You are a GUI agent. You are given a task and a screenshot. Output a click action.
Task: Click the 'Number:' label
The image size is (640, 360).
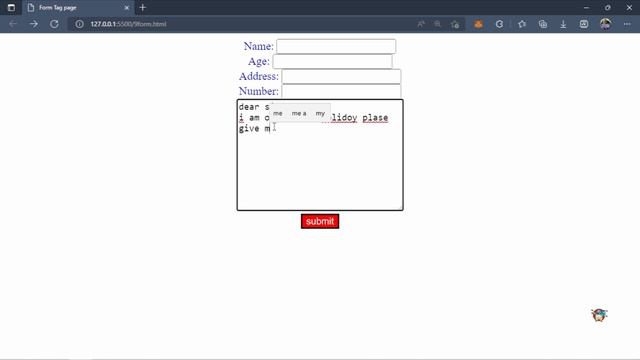[259, 91]
